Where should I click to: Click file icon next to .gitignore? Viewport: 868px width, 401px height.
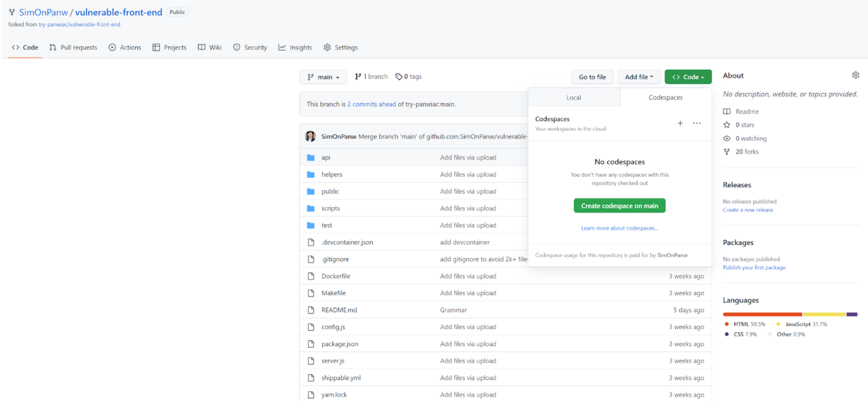[x=311, y=259]
